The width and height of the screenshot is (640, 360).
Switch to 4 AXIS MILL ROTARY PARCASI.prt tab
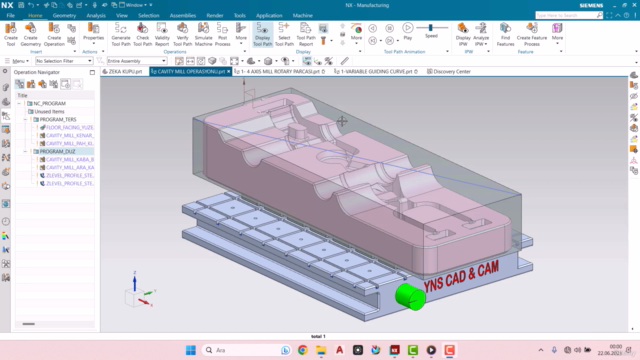click(x=280, y=71)
